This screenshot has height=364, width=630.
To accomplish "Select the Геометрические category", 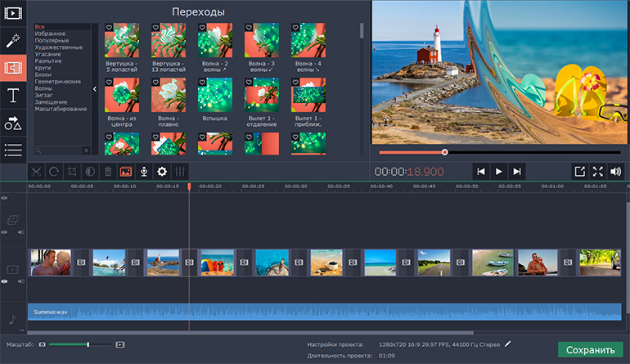I will [x=57, y=82].
